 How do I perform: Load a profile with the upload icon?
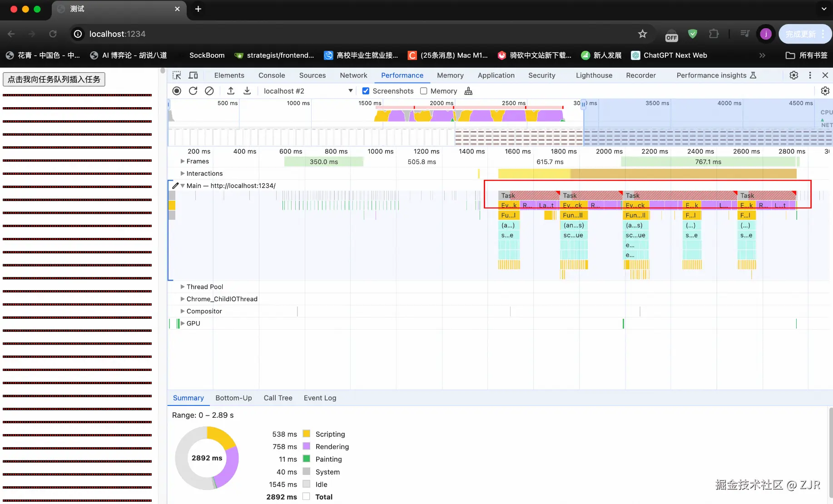231,91
